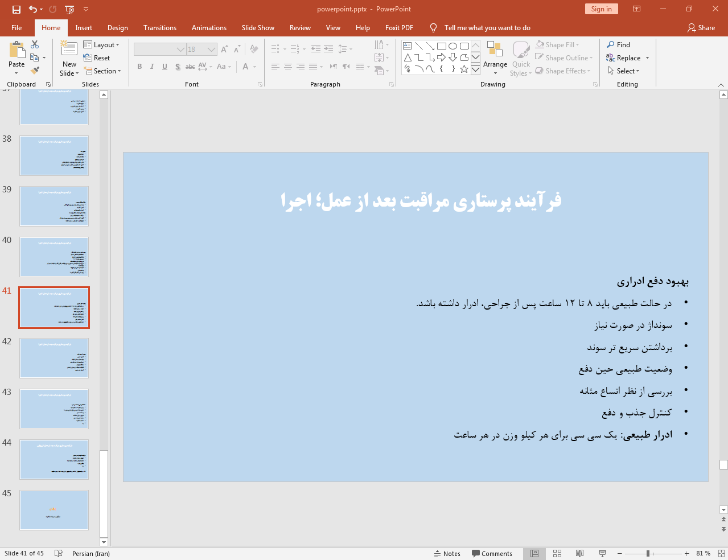Switch to Normal view icon
The width and height of the screenshot is (728, 560).
tap(534, 553)
